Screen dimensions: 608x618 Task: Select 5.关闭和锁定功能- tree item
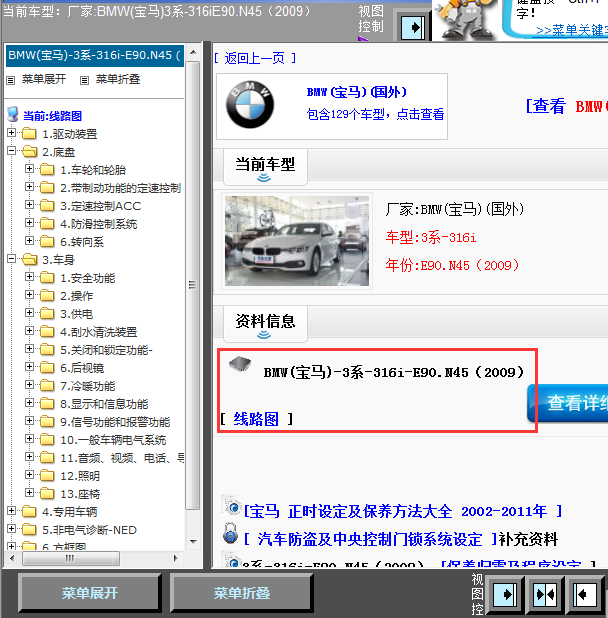[x=106, y=350]
